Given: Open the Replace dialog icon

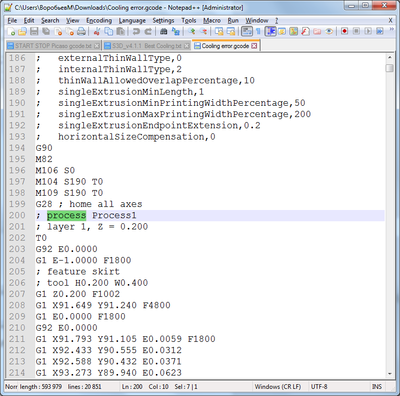Looking at the screenshot, I should (176, 32).
